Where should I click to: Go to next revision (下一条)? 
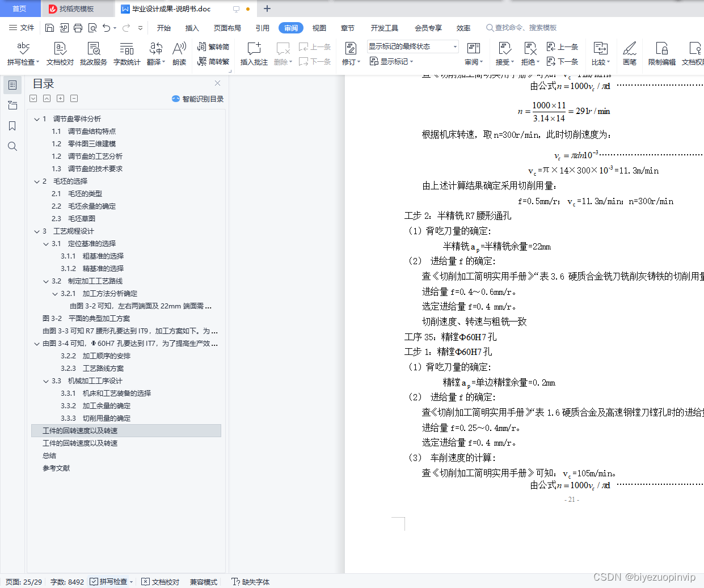pyautogui.click(x=562, y=61)
